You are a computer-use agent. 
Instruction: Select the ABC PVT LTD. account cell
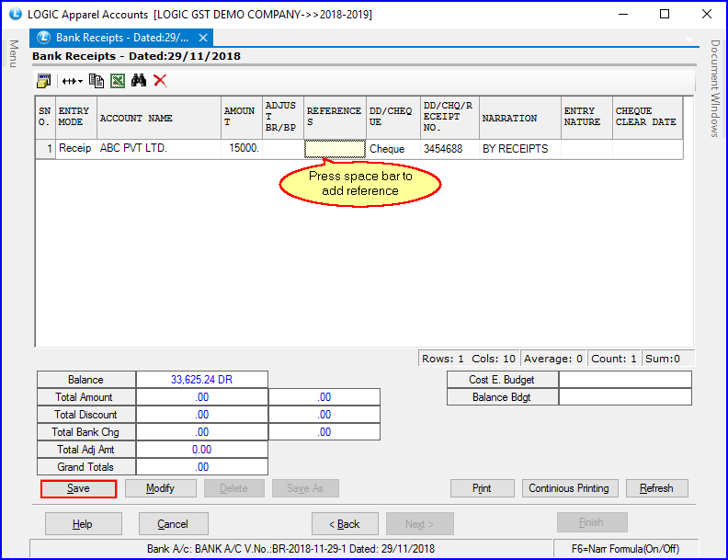[x=159, y=149]
